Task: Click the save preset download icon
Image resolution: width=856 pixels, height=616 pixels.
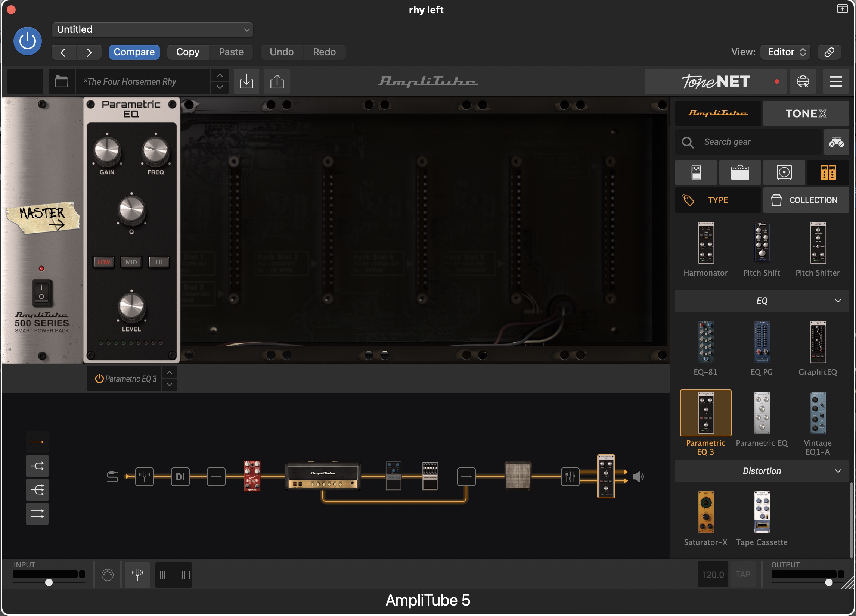Action: pyautogui.click(x=246, y=81)
